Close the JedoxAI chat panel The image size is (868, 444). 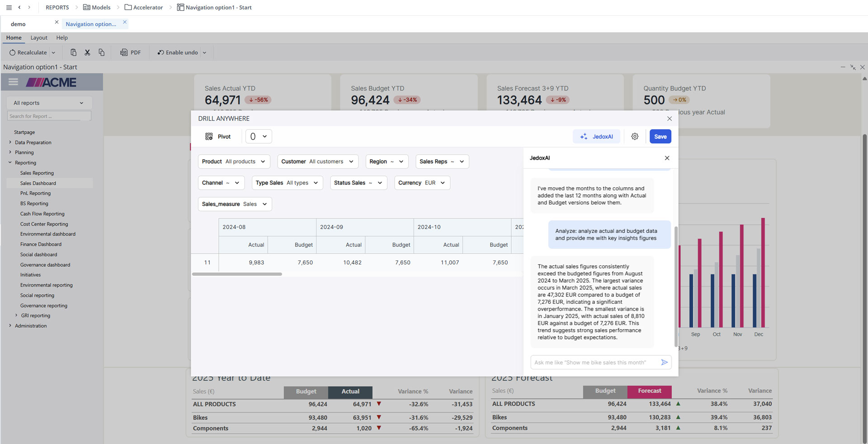point(667,158)
